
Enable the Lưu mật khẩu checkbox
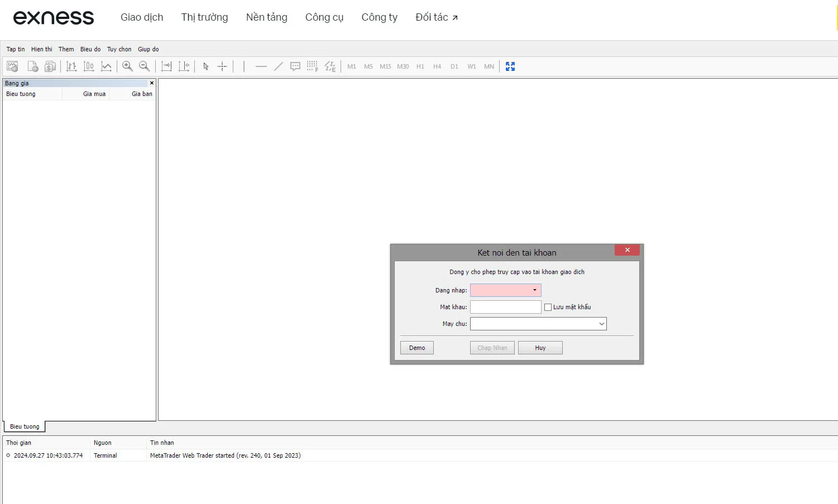(x=548, y=307)
